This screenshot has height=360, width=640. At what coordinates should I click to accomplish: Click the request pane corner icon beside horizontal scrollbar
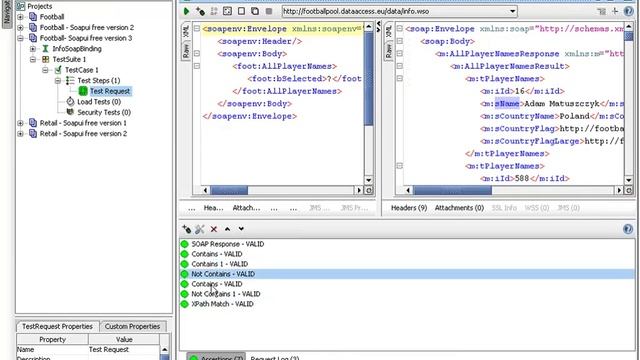[369, 190]
